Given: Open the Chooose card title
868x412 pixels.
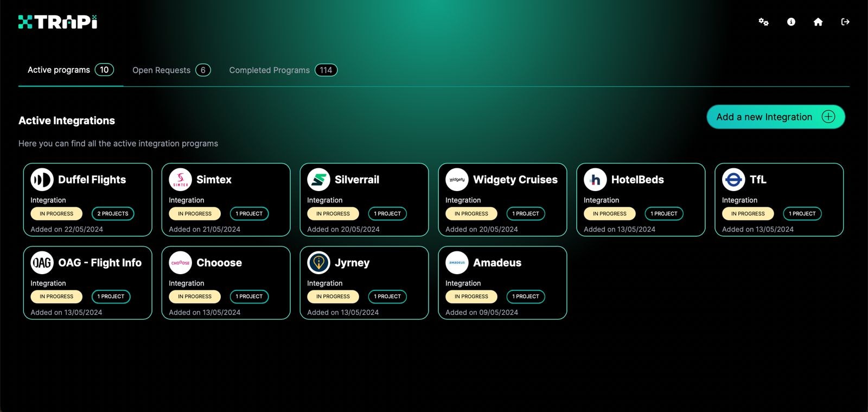Looking at the screenshot, I should [x=219, y=263].
